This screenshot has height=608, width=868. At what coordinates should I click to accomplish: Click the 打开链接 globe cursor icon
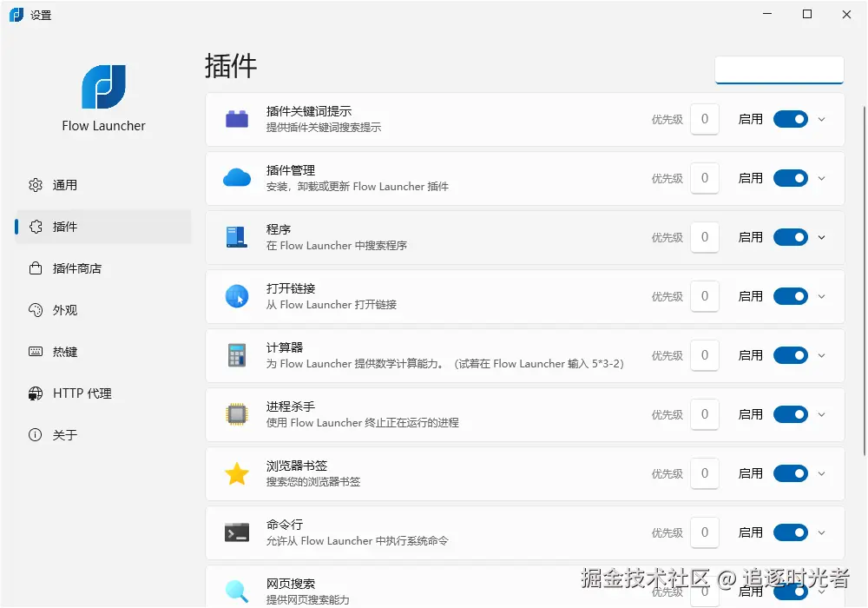[x=237, y=296]
